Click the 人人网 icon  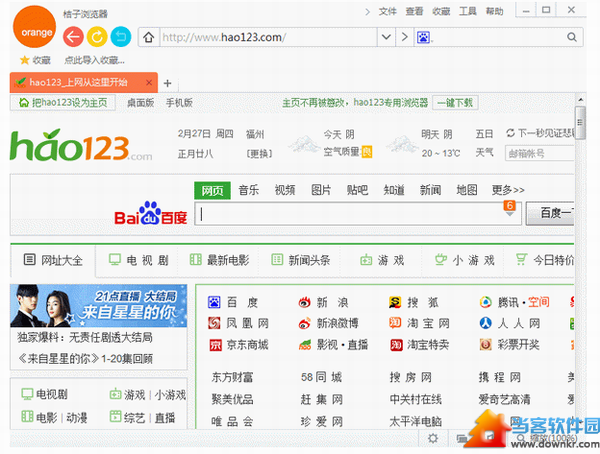click(486, 323)
